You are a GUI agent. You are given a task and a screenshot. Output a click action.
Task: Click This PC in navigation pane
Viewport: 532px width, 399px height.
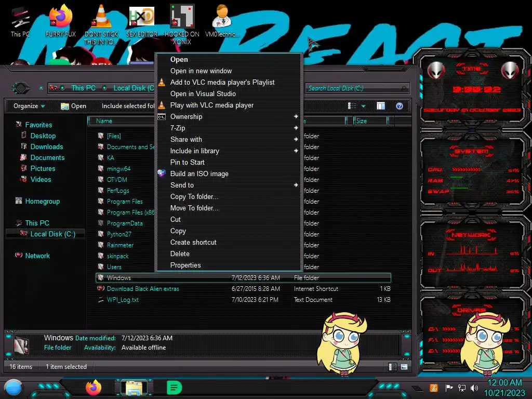[x=37, y=223]
